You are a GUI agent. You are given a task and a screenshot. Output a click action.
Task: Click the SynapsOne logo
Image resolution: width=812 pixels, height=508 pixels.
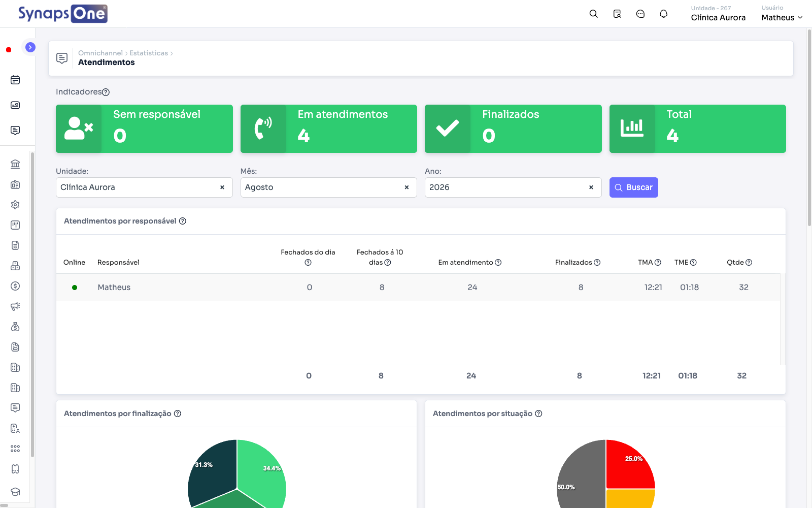coord(63,14)
